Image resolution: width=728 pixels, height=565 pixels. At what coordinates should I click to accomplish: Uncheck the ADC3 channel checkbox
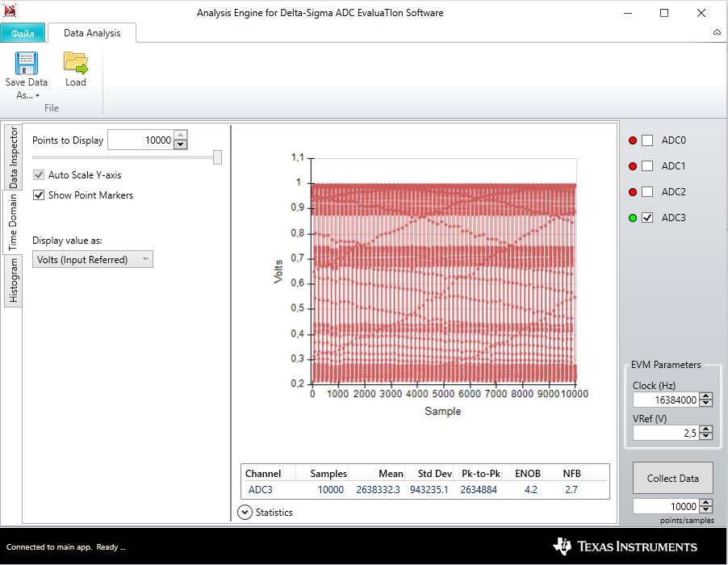pyautogui.click(x=647, y=218)
